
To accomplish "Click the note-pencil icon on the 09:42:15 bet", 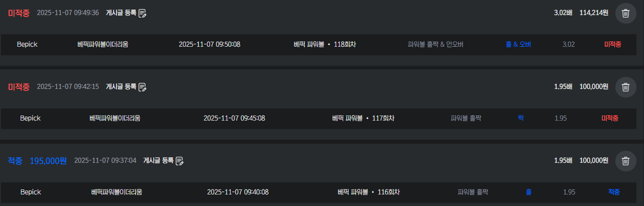I will click(143, 87).
